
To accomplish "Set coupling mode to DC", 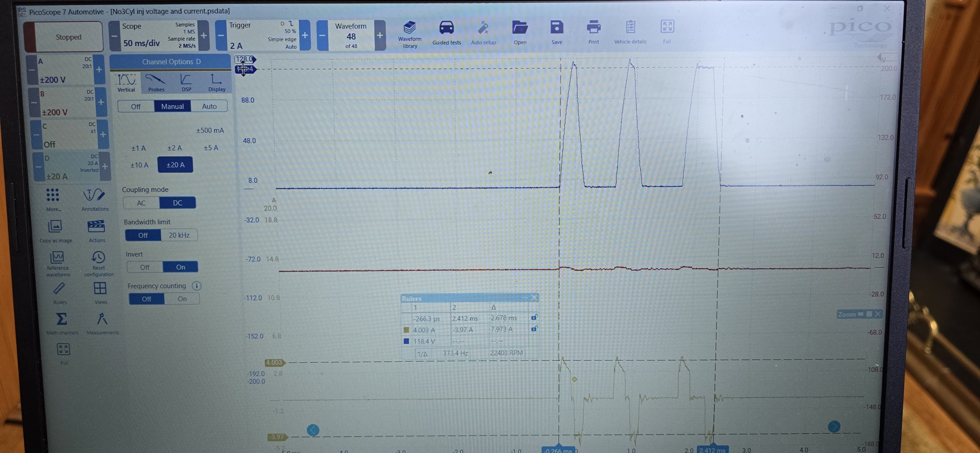I will coord(178,203).
